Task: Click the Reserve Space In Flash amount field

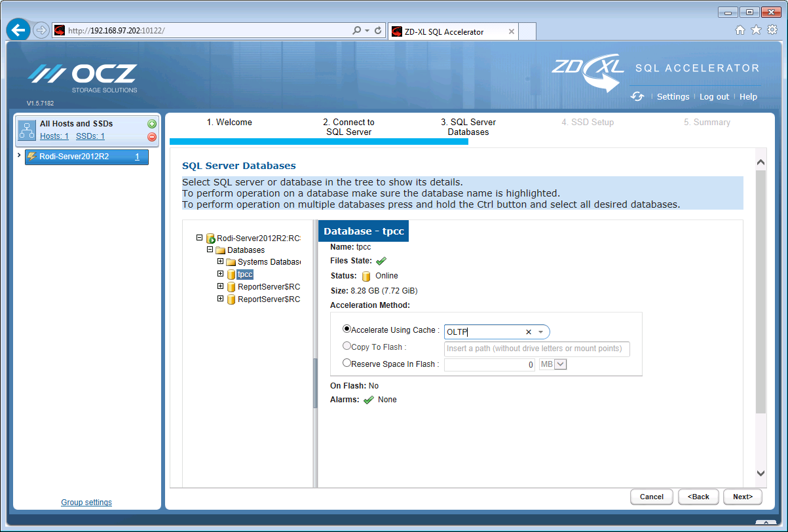Action: (x=490, y=364)
